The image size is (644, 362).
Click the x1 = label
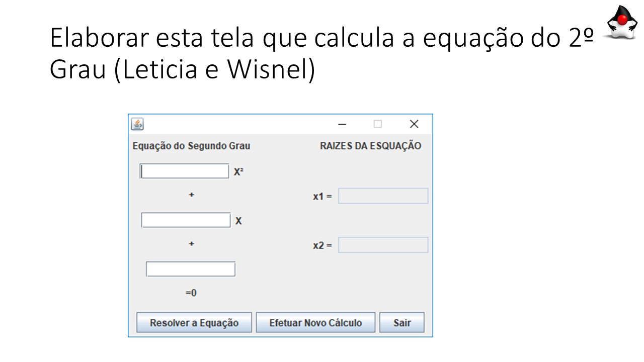click(323, 197)
